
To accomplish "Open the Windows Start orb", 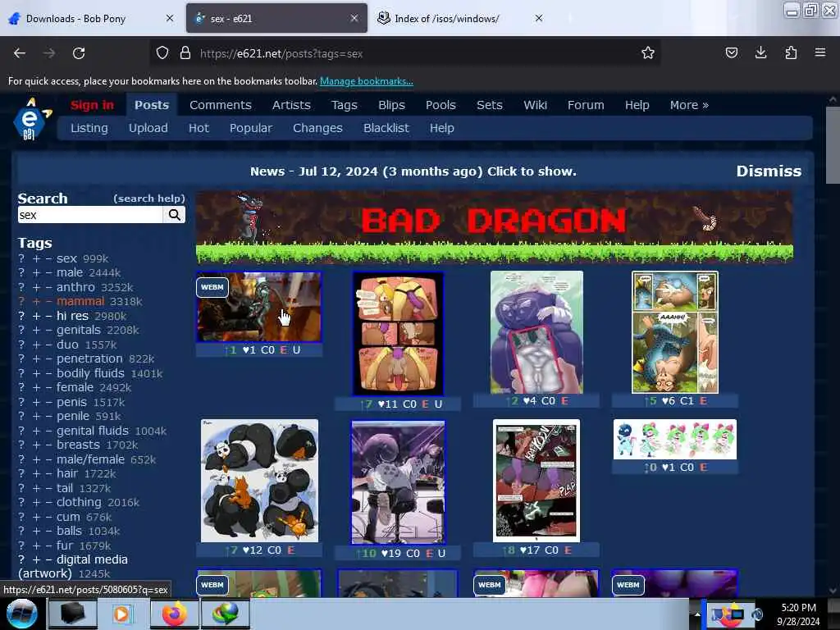I will click(x=22, y=614).
